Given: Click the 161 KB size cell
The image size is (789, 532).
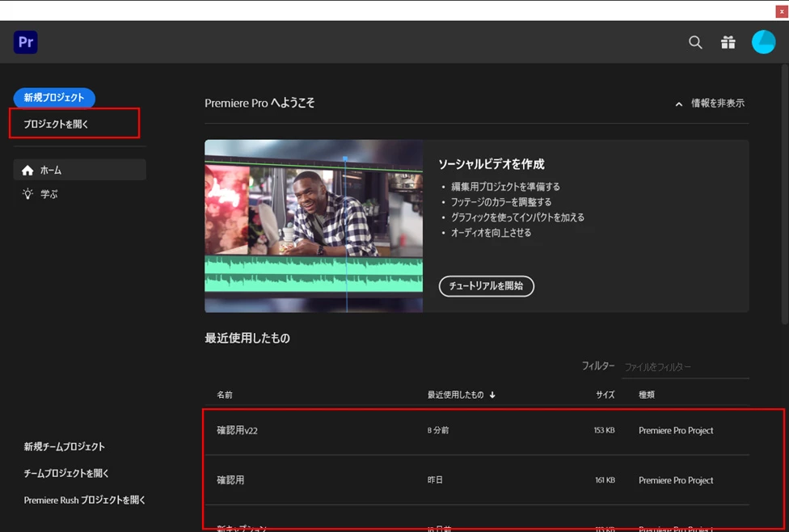Looking at the screenshot, I should tap(605, 480).
